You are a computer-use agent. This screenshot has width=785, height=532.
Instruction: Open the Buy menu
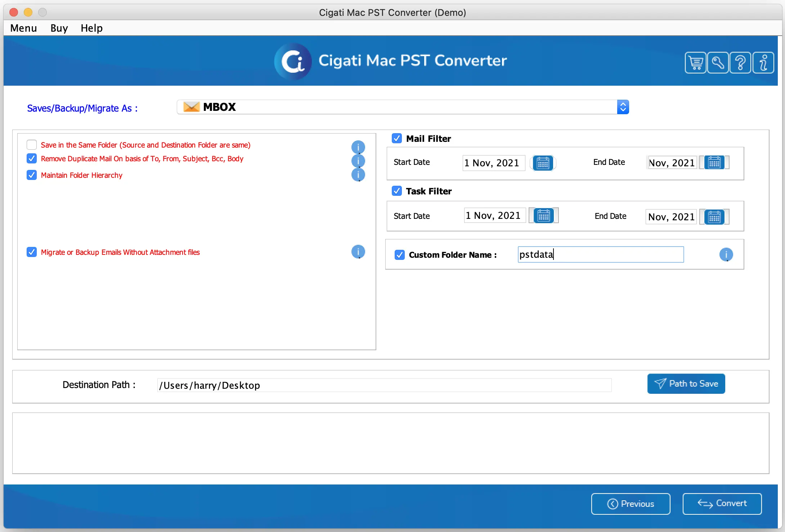[59, 28]
